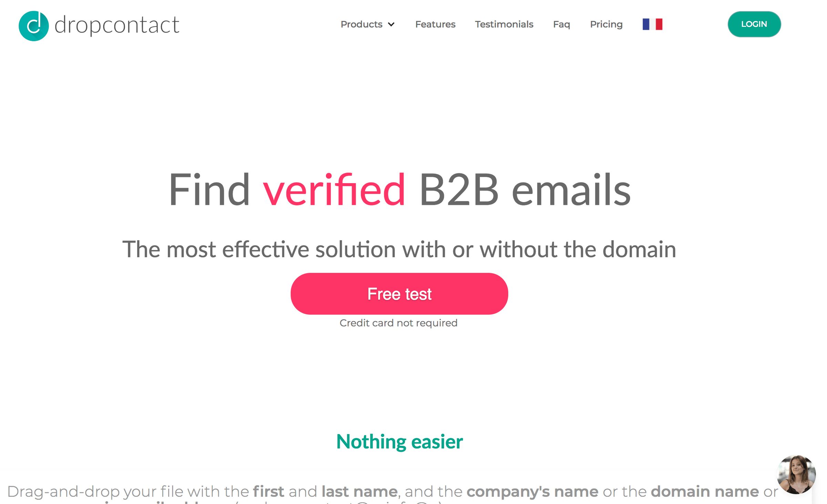
Task: Select the Pricing tab in navigation
Action: (606, 24)
